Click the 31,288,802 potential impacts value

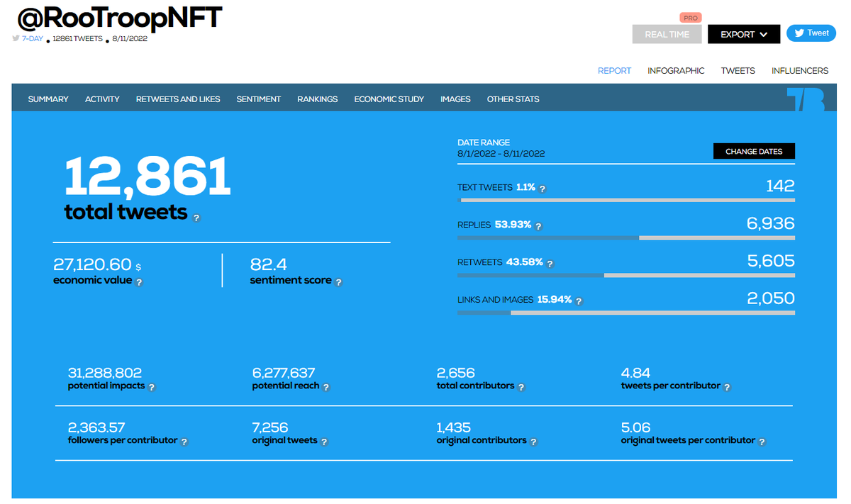(105, 373)
